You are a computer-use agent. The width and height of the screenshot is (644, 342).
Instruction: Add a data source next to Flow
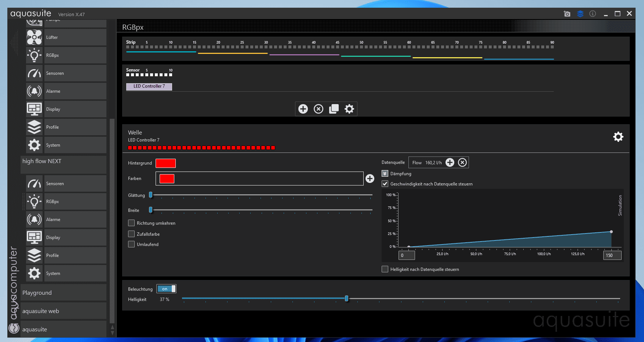coord(450,162)
